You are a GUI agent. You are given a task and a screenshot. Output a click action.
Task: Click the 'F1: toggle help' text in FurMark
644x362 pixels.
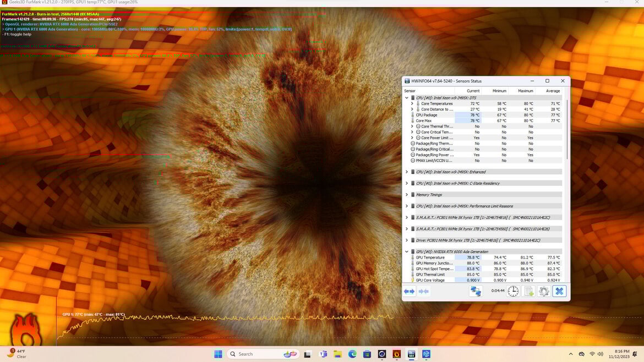[17, 35]
